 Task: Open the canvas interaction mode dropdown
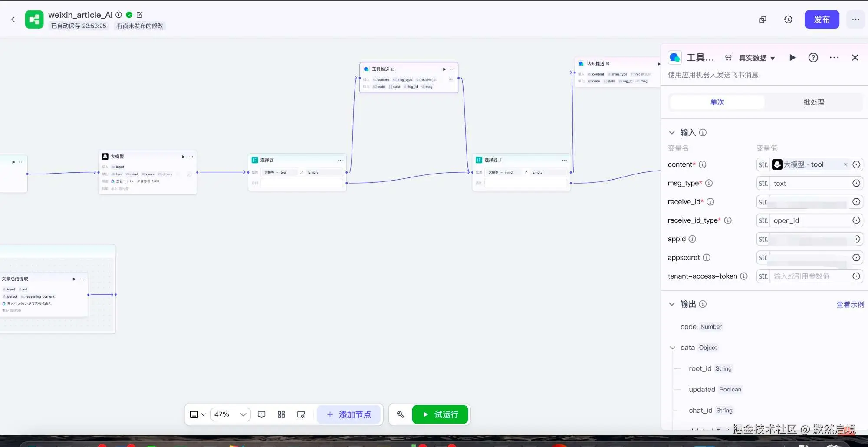(197, 414)
